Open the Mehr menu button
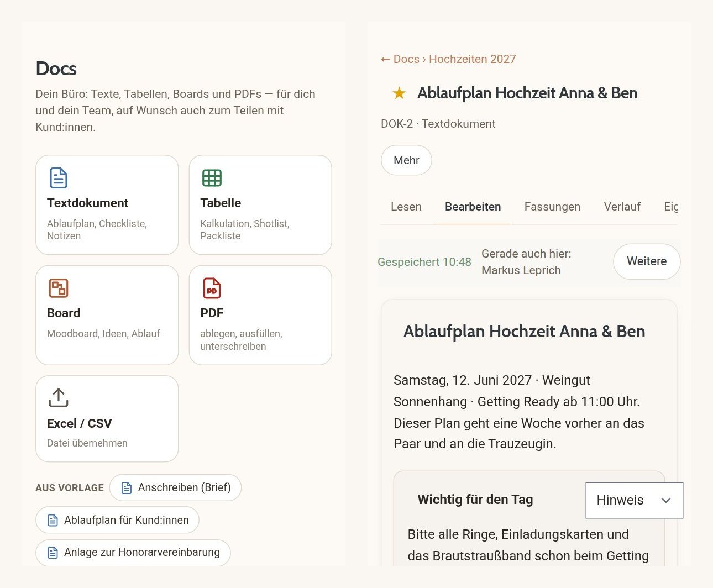Screen dimensions: 713x588 point(406,160)
